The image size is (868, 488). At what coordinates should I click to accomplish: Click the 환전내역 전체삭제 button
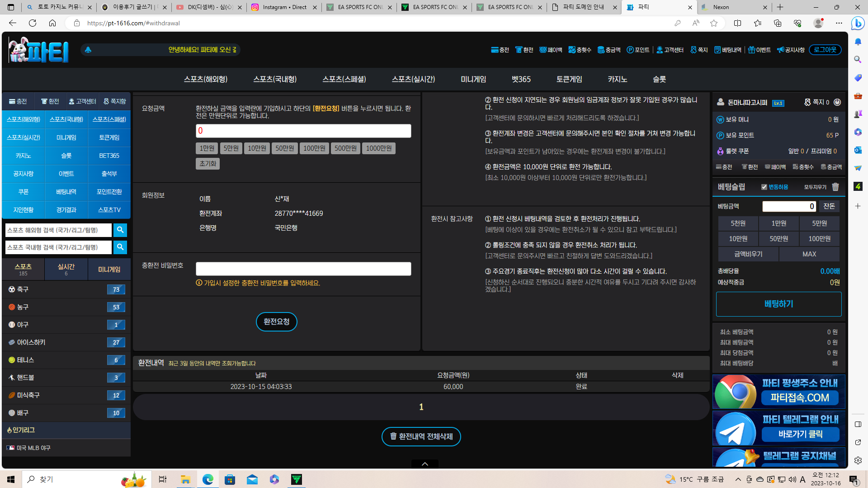pyautogui.click(x=421, y=436)
